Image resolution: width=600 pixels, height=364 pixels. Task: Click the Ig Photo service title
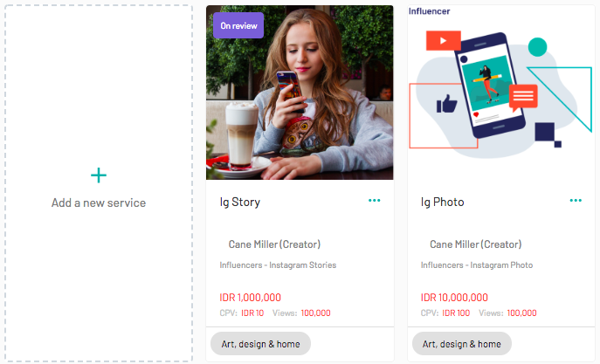(442, 202)
